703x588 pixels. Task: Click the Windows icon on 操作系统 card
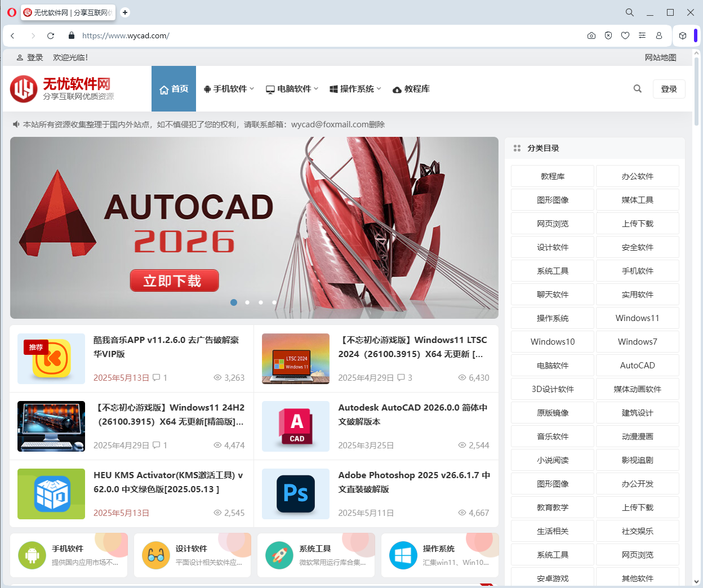403,555
